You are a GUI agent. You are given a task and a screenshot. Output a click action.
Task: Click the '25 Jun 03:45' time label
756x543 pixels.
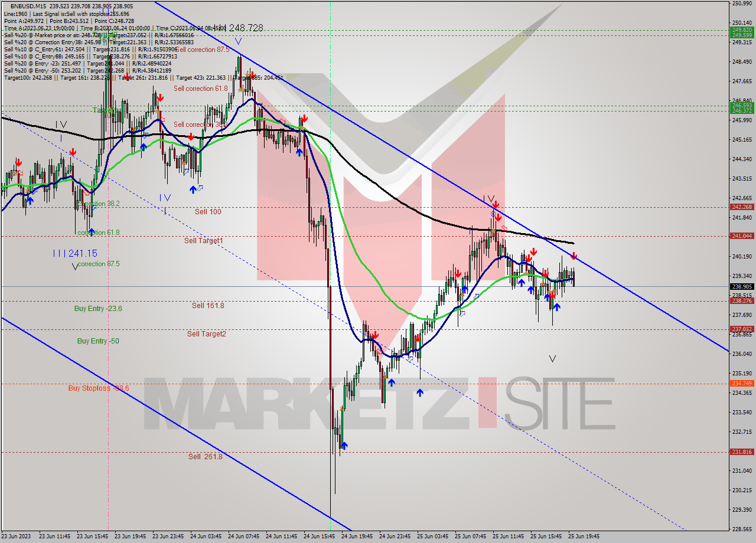point(433,537)
